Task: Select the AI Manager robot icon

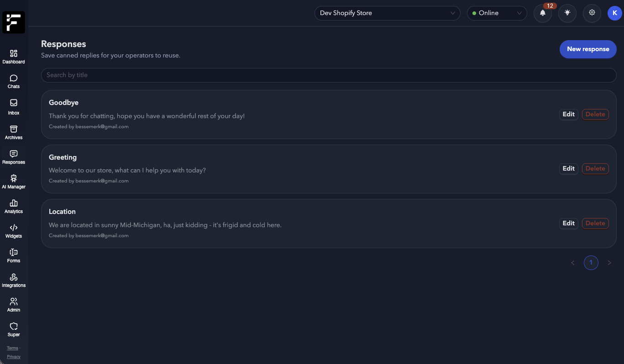Action: pyautogui.click(x=14, y=179)
